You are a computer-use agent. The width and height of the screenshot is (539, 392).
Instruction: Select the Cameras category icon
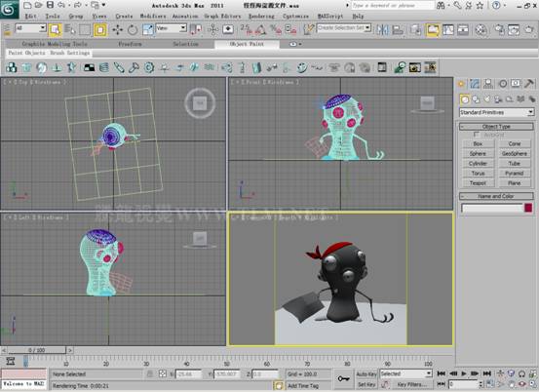tap(498, 99)
